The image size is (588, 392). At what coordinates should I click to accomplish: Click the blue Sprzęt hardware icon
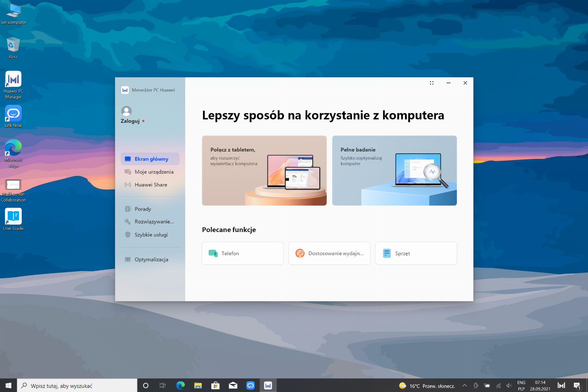(x=387, y=253)
